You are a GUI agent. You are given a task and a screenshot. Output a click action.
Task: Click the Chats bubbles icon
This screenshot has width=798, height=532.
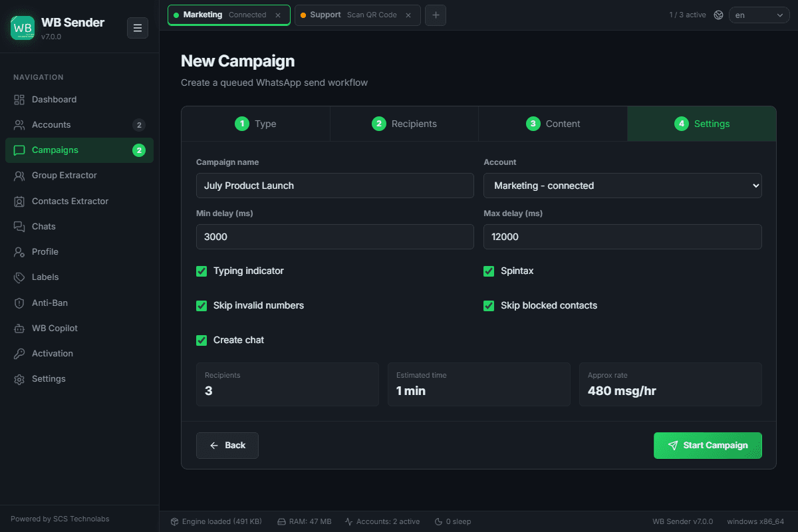tap(19, 227)
